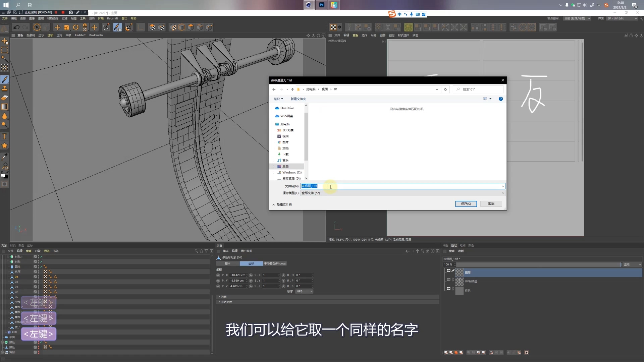Activate the Eyedropper tool

point(5,157)
